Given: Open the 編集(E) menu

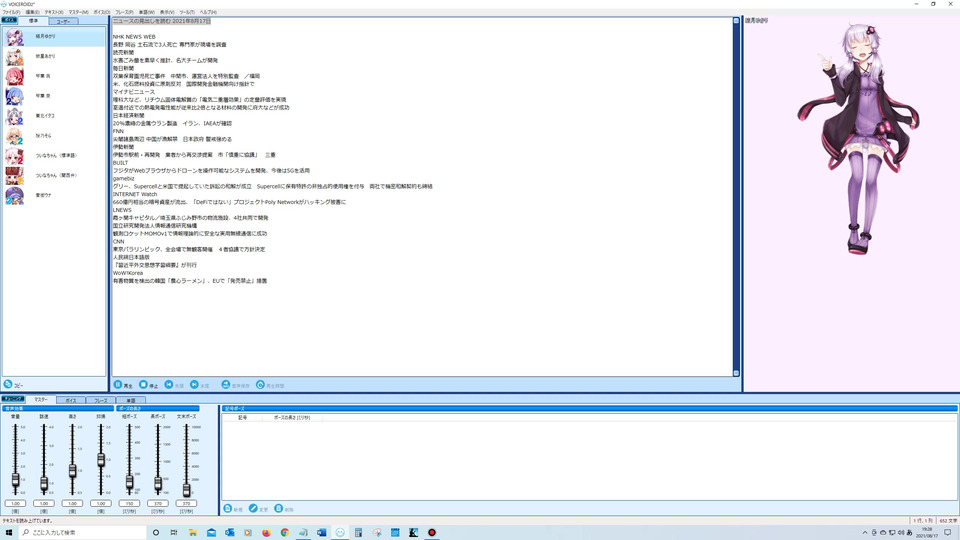Looking at the screenshot, I should (32, 12).
